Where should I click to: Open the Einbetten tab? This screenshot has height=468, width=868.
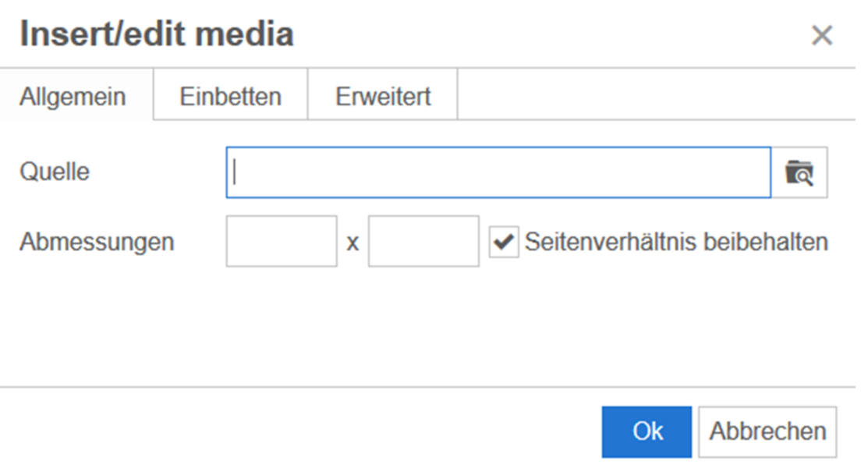(x=230, y=97)
